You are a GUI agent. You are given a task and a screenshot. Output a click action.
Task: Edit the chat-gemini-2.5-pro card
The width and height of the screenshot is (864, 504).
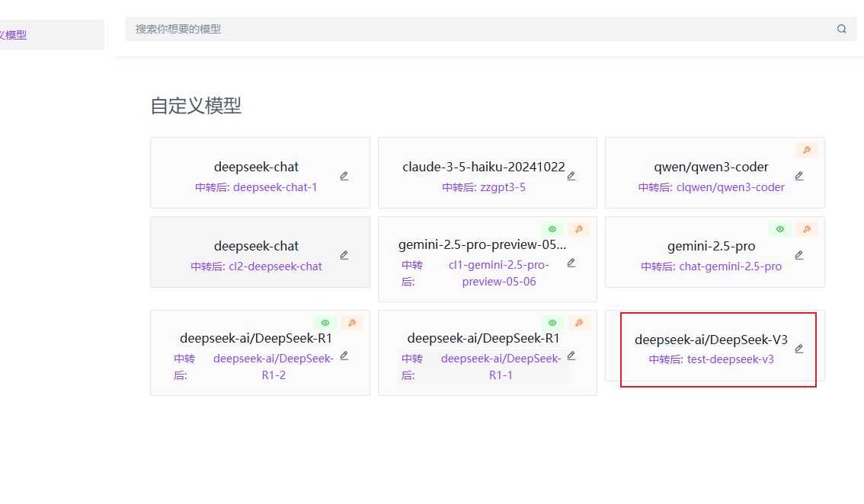point(799,255)
